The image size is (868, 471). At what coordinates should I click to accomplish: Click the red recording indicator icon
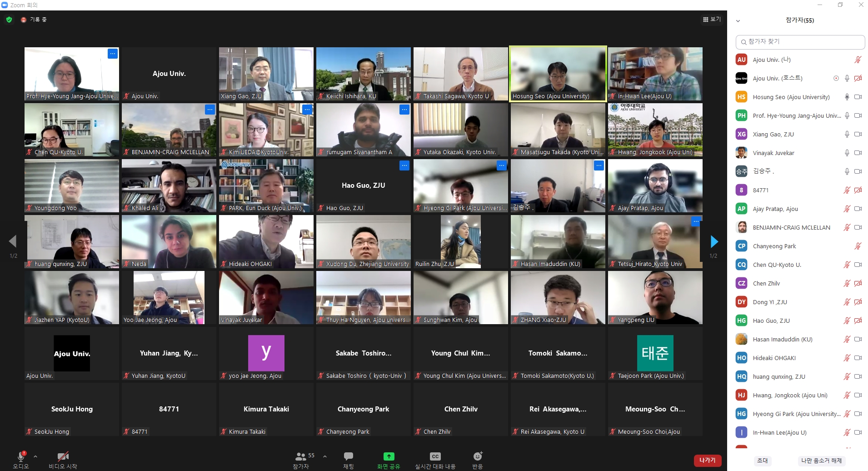point(24,20)
